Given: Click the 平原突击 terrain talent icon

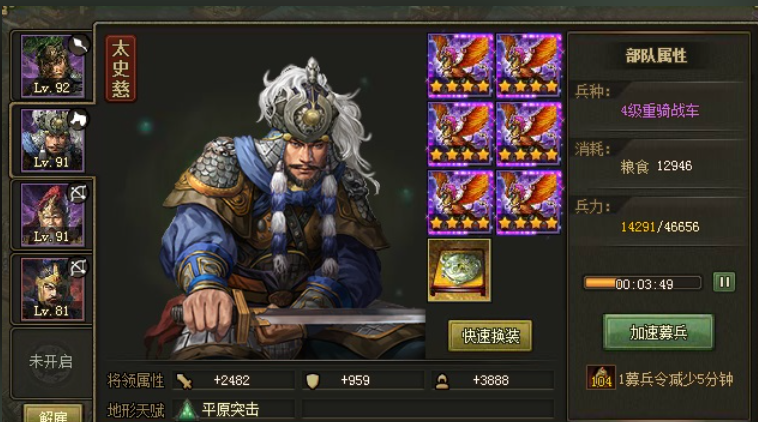Looking at the screenshot, I should tap(186, 410).
